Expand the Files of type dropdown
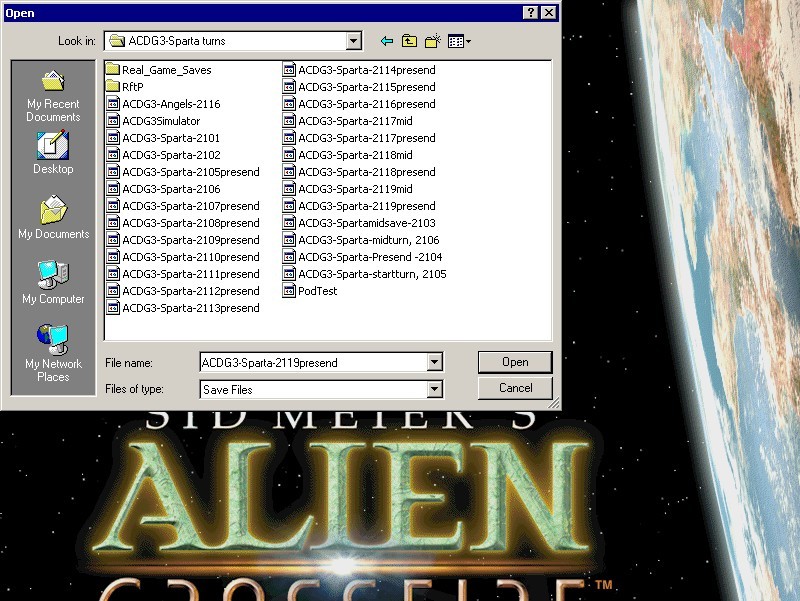The width and height of the screenshot is (800, 601). (x=434, y=389)
